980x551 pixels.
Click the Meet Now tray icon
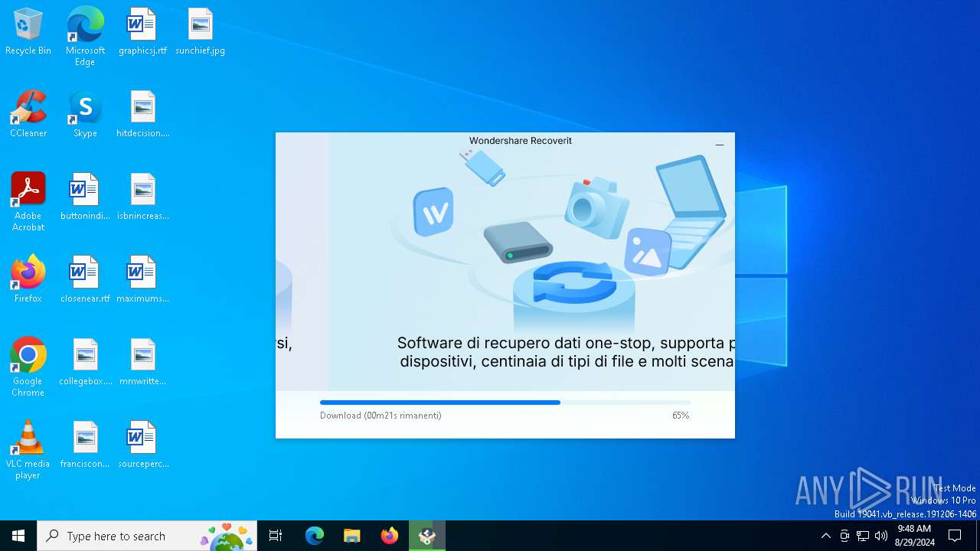coord(844,536)
